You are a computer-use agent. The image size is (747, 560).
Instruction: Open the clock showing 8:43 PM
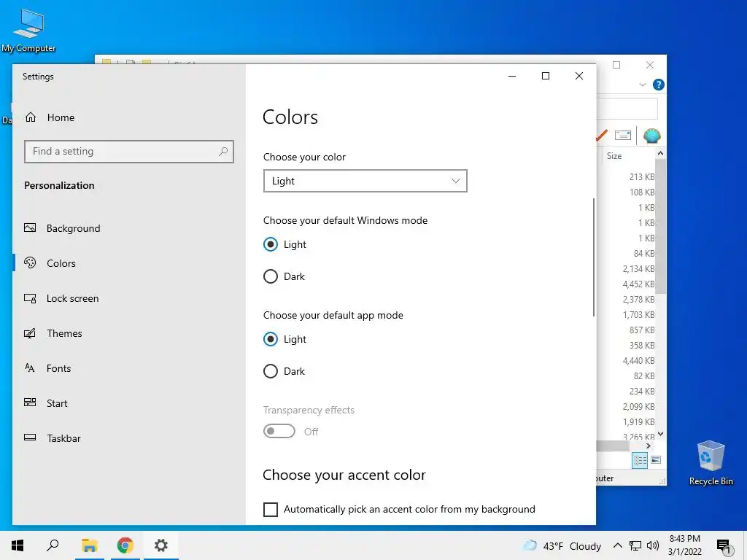point(684,545)
